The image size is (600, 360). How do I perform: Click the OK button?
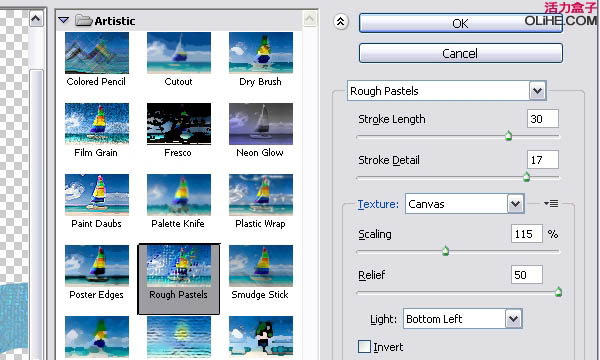[x=461, y=23]
